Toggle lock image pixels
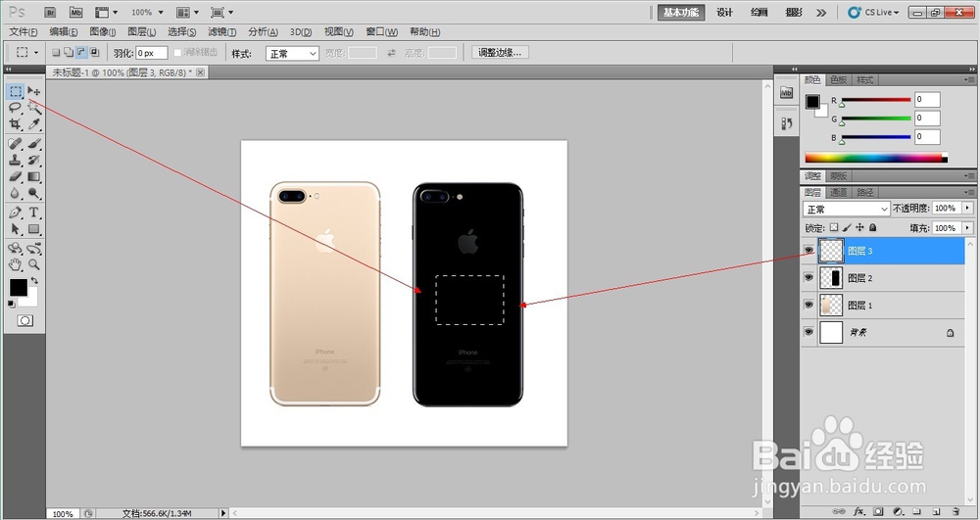This screenshot has width=980, height=520. [x=847, y=228]
